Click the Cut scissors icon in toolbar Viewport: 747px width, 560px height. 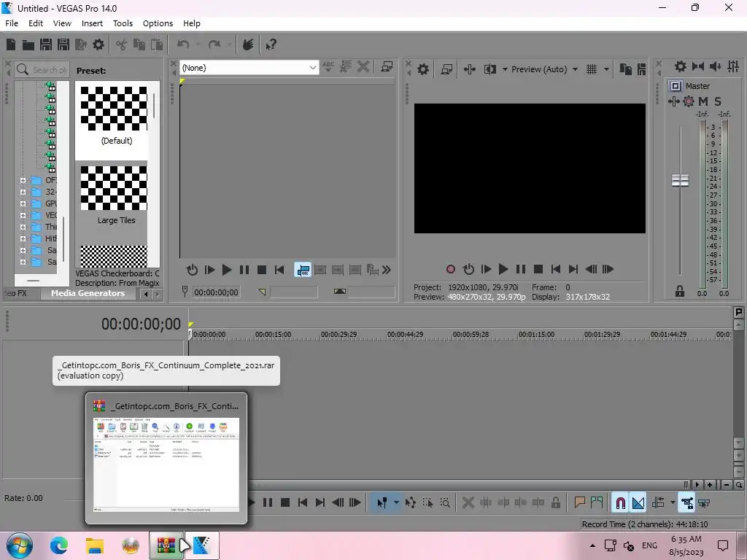click(x=122, y=44)
